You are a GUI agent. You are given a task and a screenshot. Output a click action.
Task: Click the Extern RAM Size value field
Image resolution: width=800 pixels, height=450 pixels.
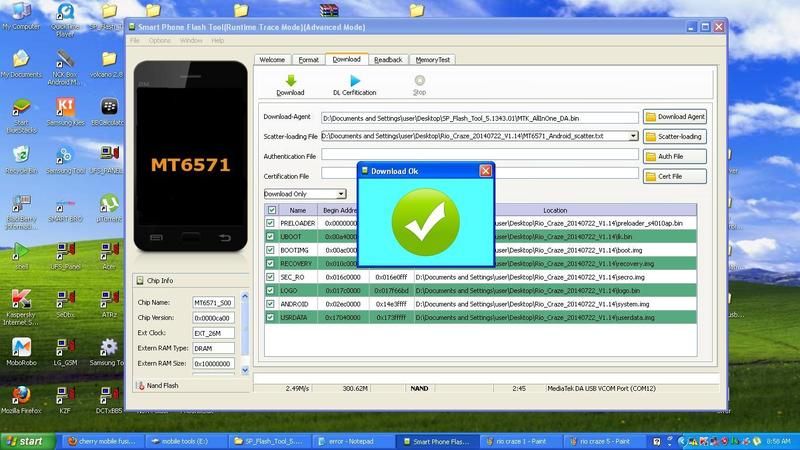[213, 364]
